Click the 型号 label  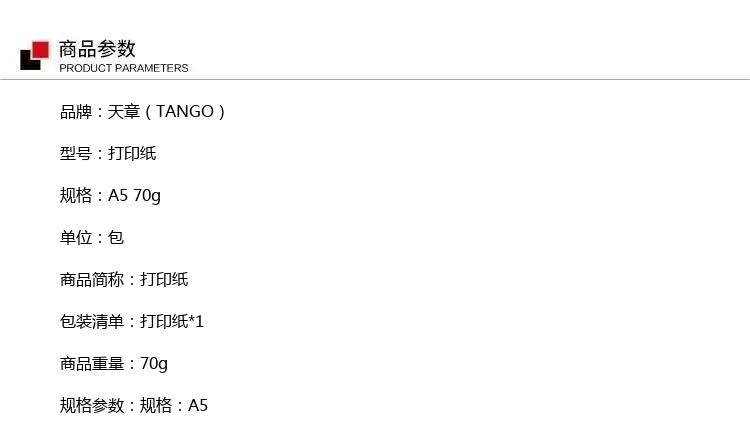[x=76, y=154]
